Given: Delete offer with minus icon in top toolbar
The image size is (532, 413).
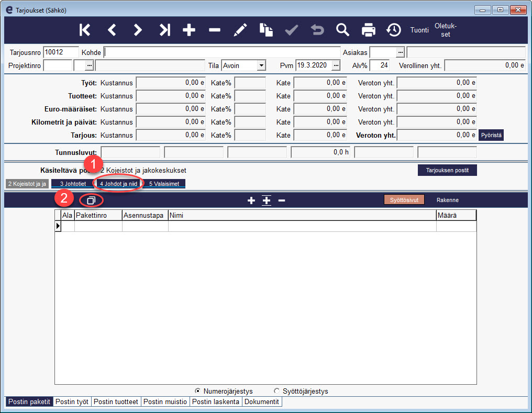Looking at the screenshot, I should [215, 30].
